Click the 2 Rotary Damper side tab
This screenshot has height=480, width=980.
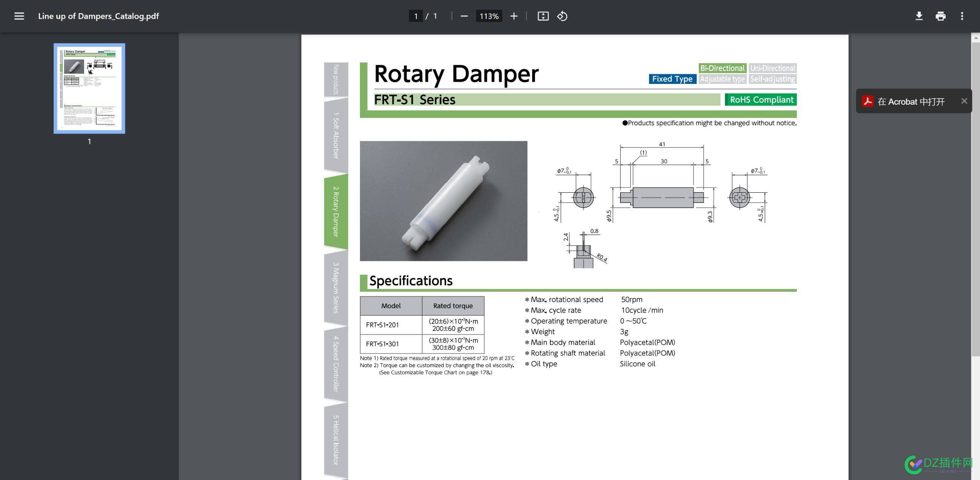pyautogui.click(x=335, y=211)
